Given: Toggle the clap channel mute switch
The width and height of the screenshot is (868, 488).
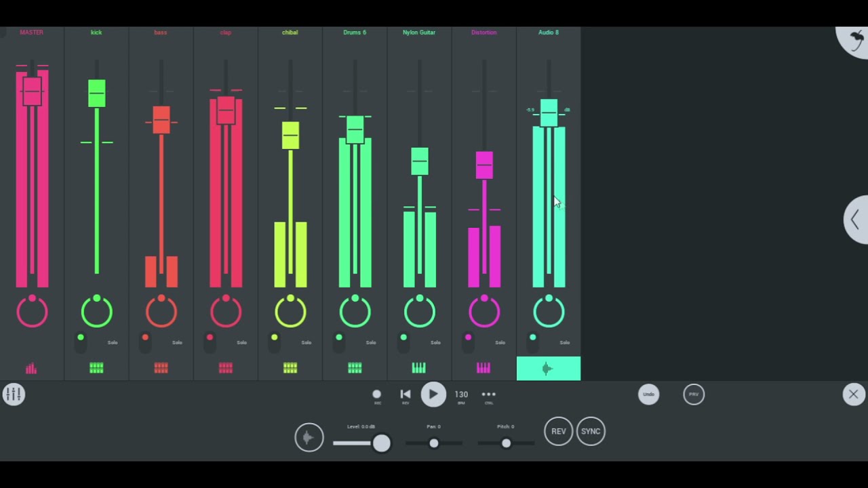Looking at the screenshot, I should pos(210,342).
